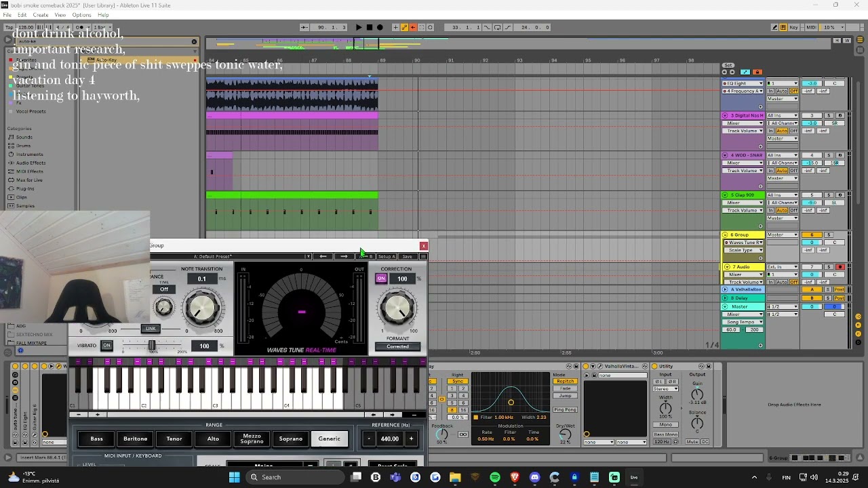Unfold the A Valhalla return track
The height and width of the screenshot is (488, 868).
pos(725,289)
